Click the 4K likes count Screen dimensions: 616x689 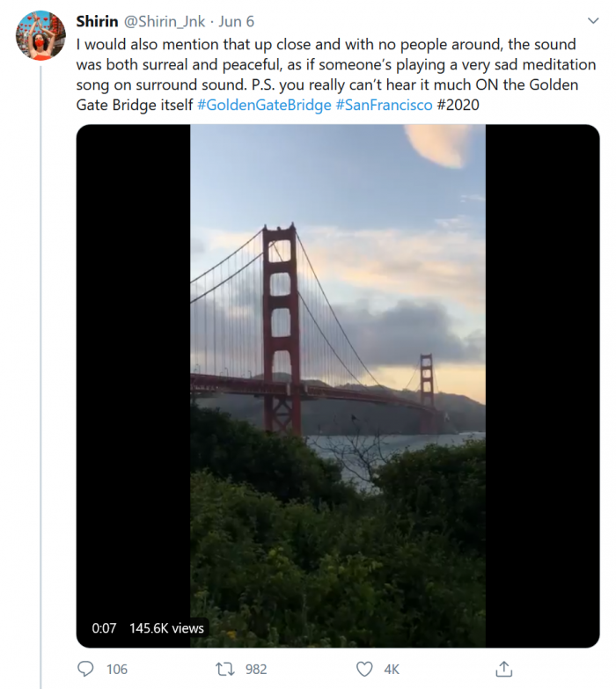point(392,670)
